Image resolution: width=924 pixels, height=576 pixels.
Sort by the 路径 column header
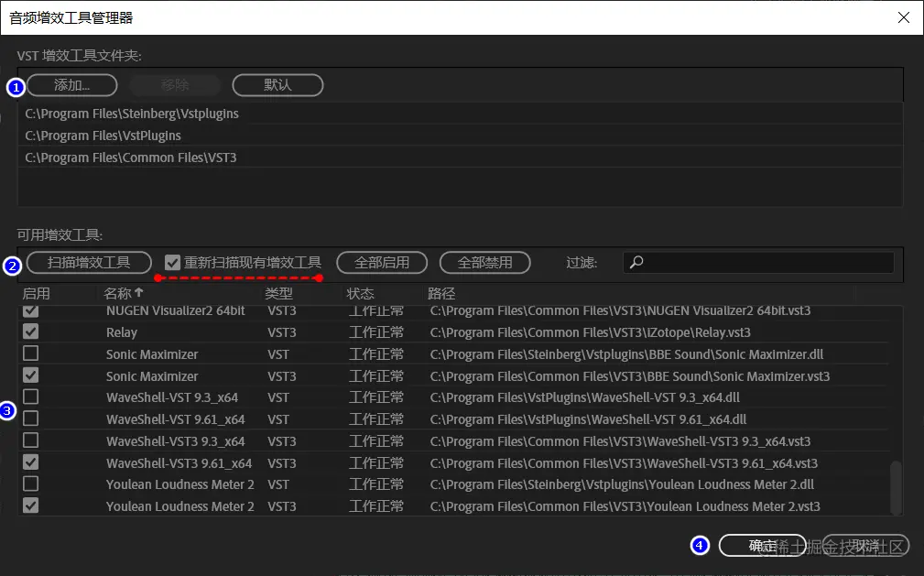click(441, 293)
